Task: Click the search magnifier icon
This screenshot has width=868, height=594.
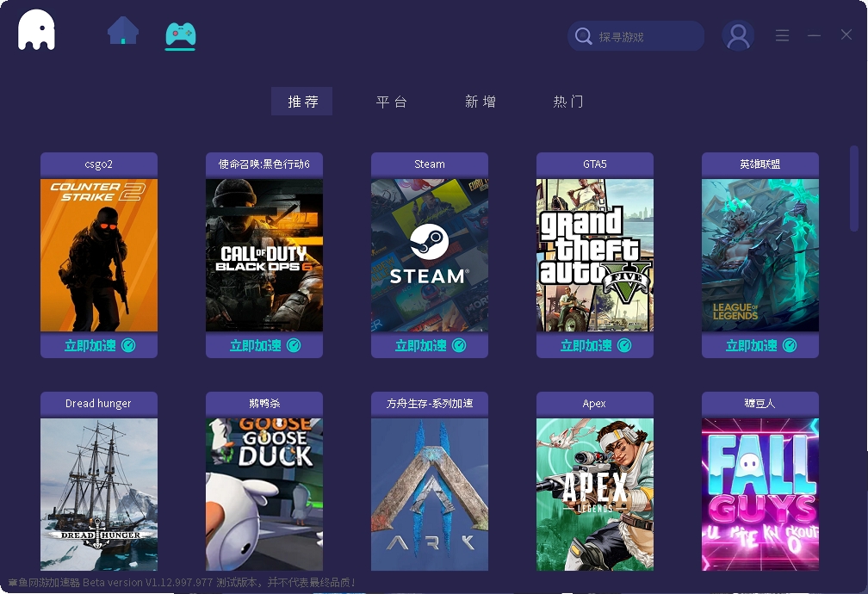Action: pyautogui.click(x=584, y=36)
